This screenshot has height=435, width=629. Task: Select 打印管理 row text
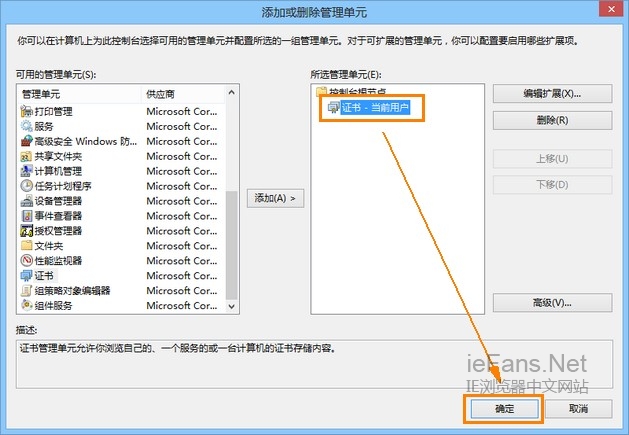(x=53, y=112)
